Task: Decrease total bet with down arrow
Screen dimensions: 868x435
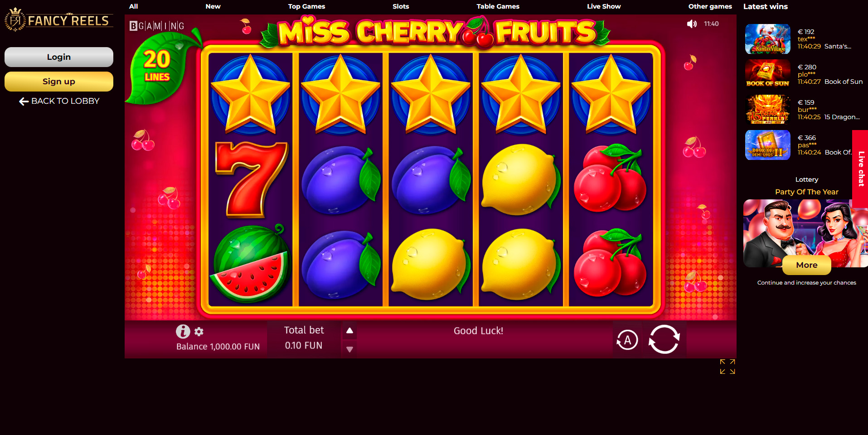Action: point(349,349)
